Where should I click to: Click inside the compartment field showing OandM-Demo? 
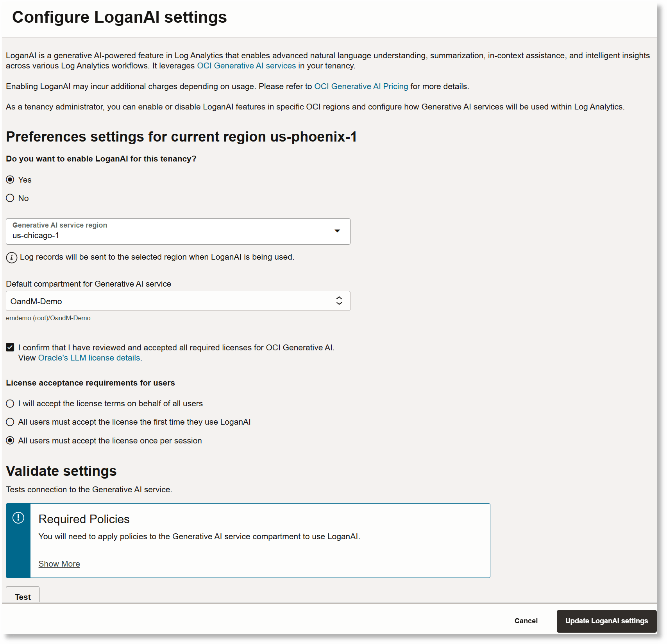tap(156, 301)
